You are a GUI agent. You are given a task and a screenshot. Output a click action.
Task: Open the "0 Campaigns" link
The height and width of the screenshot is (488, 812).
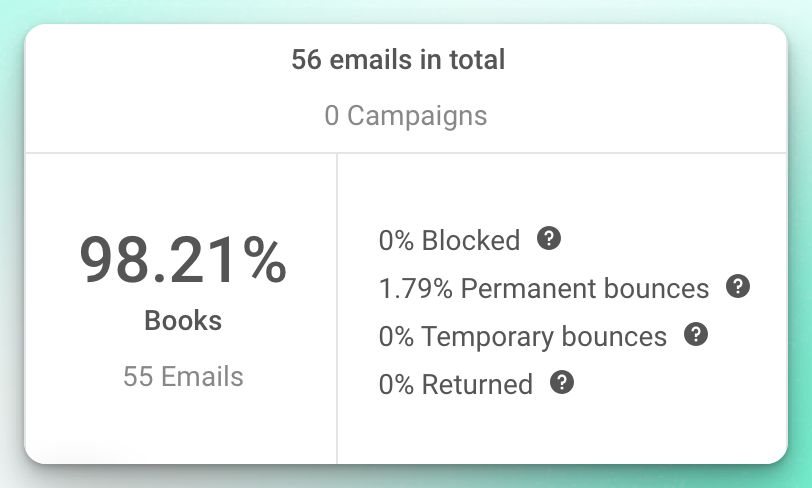[x=405, y=116]
